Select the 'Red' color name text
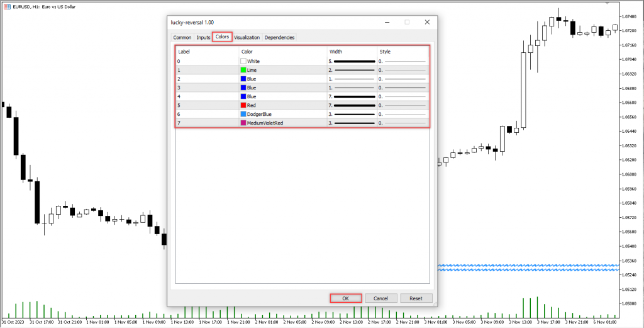 point(252,105)
